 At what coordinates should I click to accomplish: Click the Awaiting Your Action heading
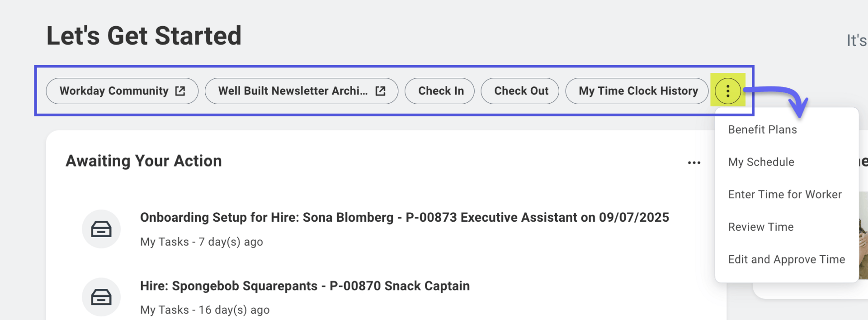[144, 161]
